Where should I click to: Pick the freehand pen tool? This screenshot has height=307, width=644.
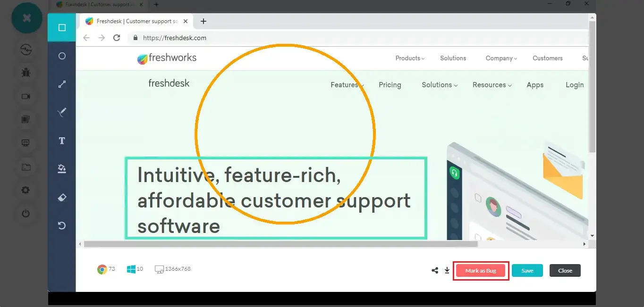[x=62, y=113]
